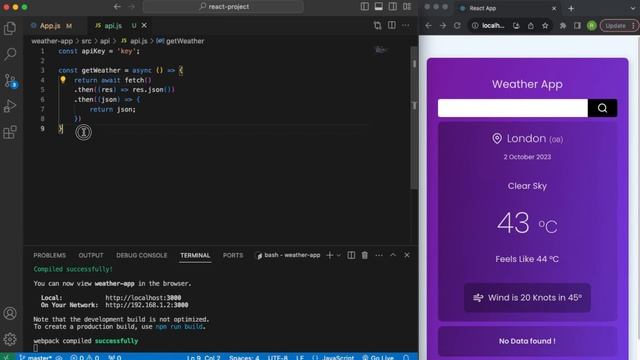Open the http://192.168.1.2:3000 network link
640x360 pixels.
(x=147, y=305)
